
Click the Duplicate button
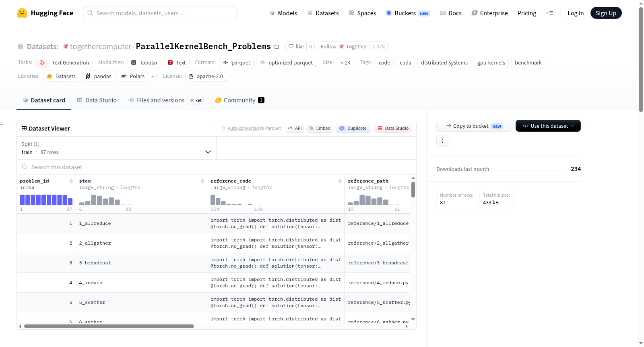click(x=353, y=128)
